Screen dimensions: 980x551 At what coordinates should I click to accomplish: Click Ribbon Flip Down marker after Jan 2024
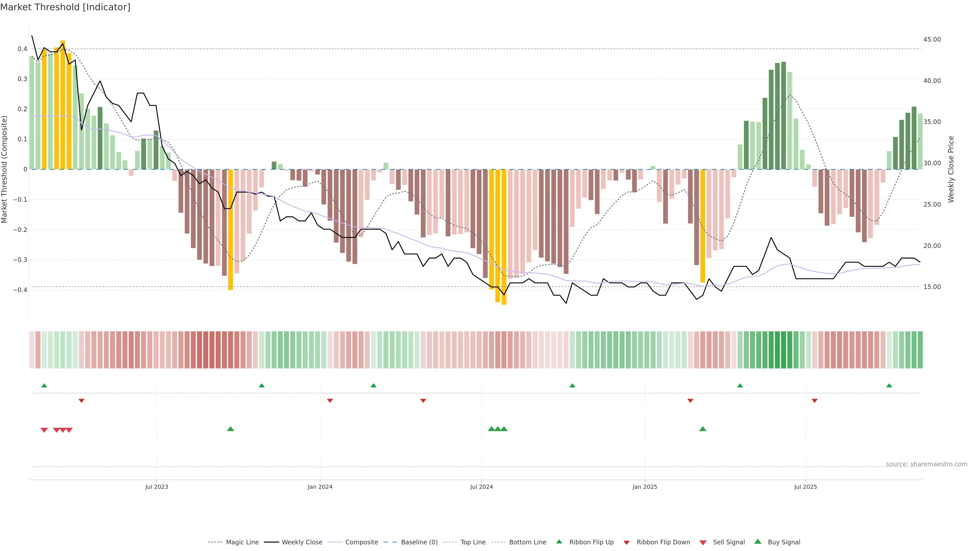[330, 401]
